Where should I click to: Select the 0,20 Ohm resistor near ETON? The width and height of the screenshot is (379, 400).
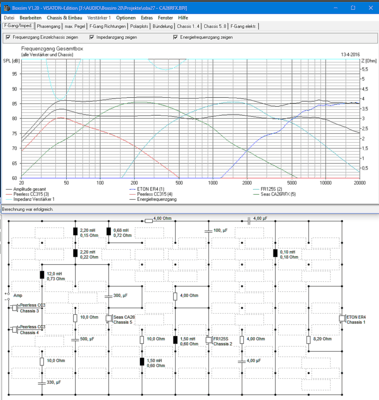tap(308, 340)
